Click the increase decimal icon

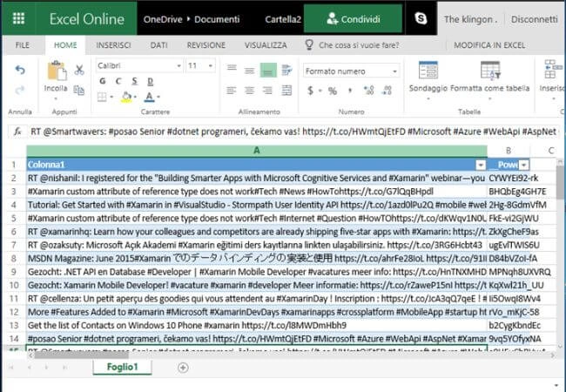click(368, 90)
